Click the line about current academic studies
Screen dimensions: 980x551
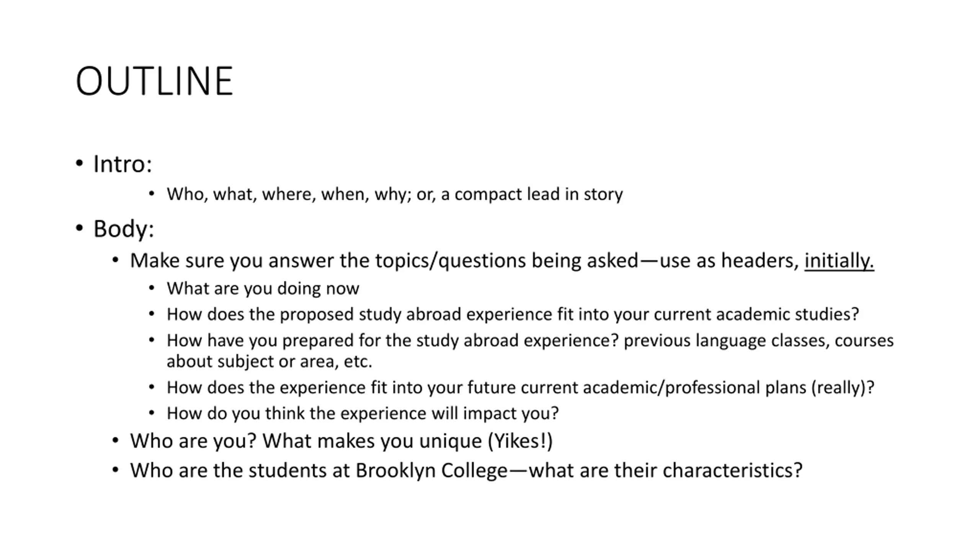(512, 314)
